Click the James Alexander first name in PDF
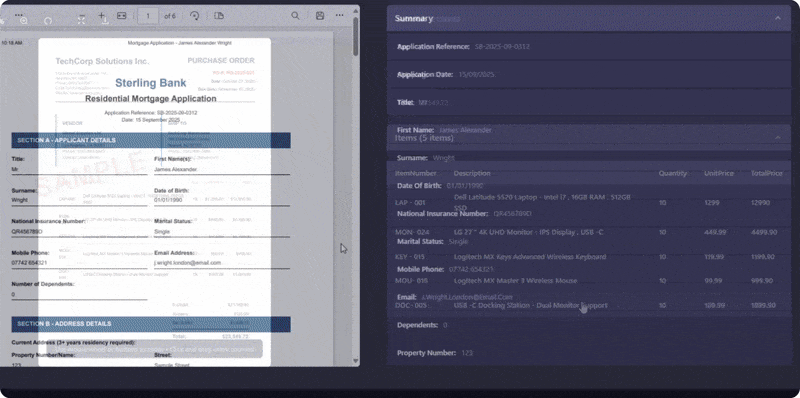 (x=176, y=169)
